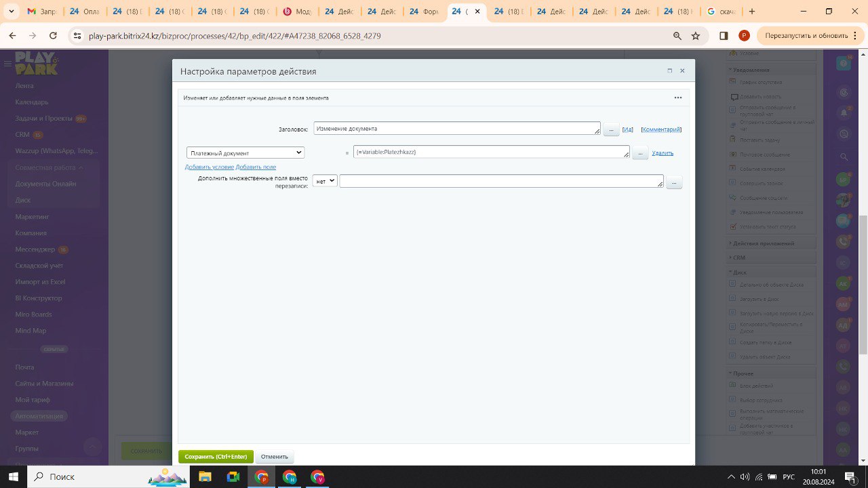Click the site information icon in the address bar
The image size is (868, 488).
[x=77, y=36]
